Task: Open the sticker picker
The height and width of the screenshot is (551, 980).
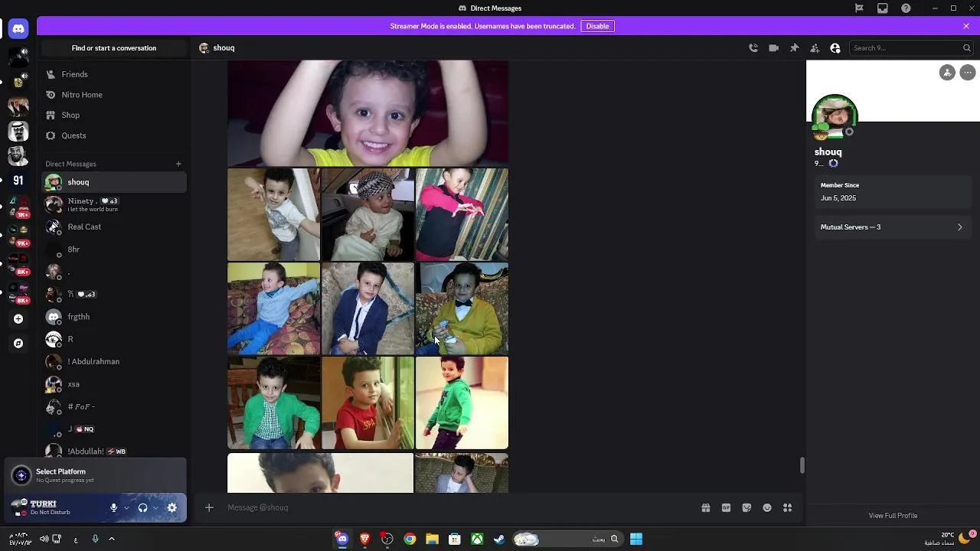Action: pos(746,507)
